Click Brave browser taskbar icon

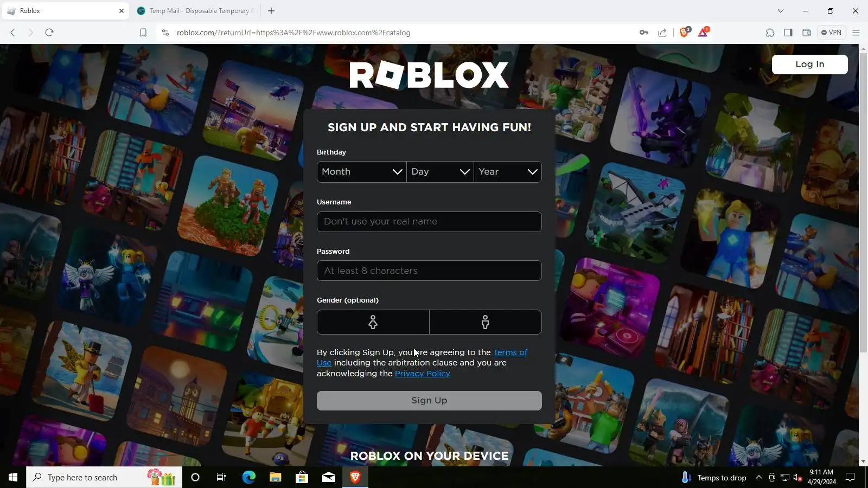pos(355,477)
